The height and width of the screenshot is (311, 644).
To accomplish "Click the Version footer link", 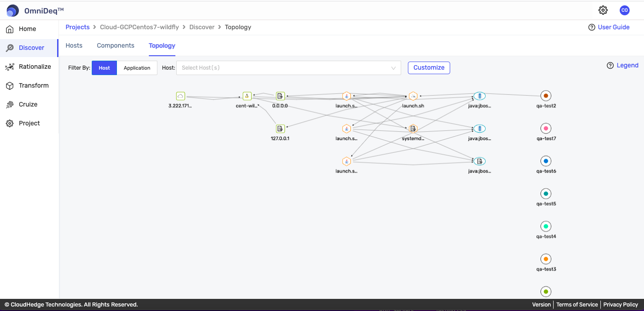I will coord(541,305).
